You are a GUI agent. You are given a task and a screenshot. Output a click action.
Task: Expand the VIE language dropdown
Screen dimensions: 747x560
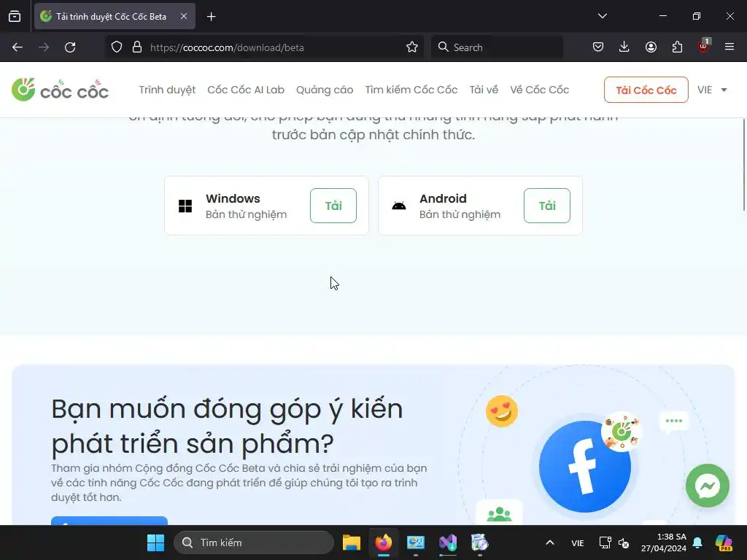pos(712,90)
